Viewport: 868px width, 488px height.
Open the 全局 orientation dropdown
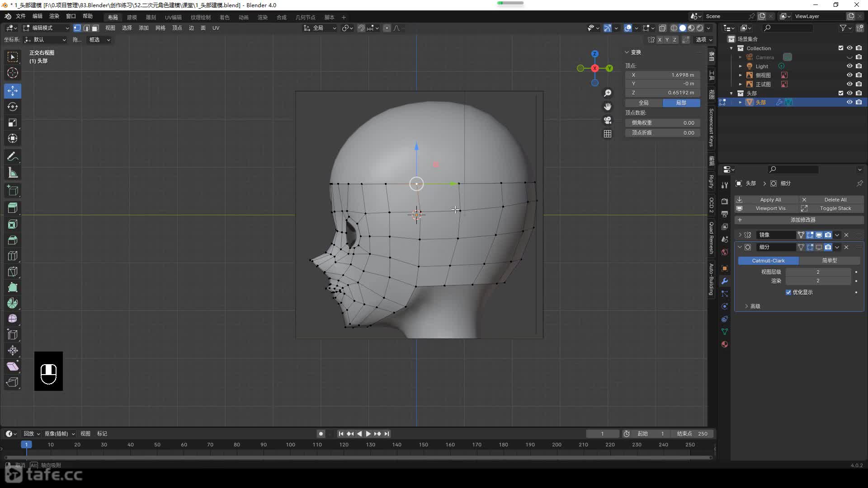[320, 28]
